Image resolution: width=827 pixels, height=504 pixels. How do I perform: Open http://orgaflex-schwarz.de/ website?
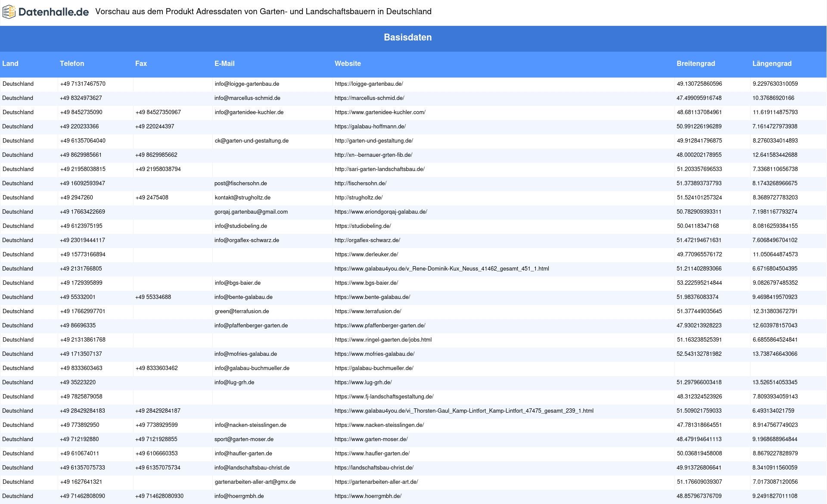367,240
